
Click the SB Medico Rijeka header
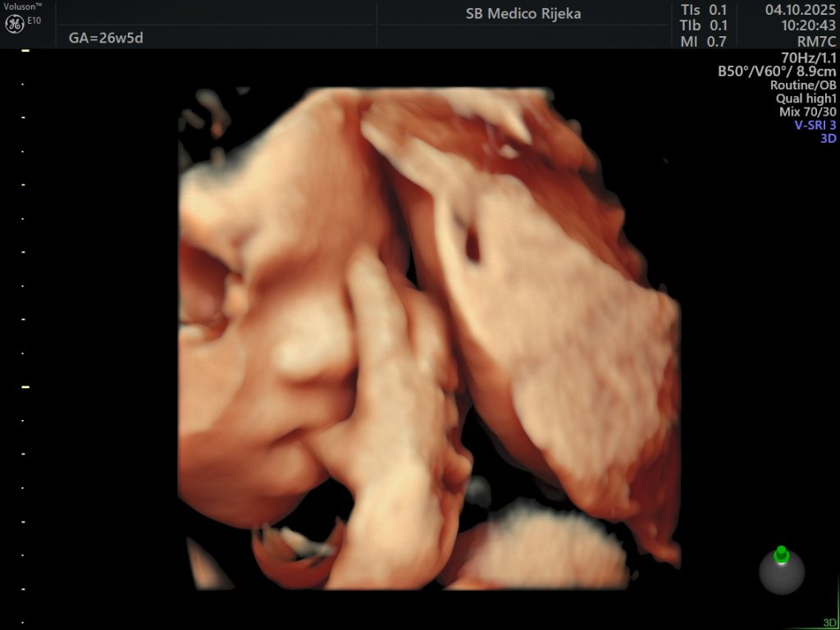point(523,14)
